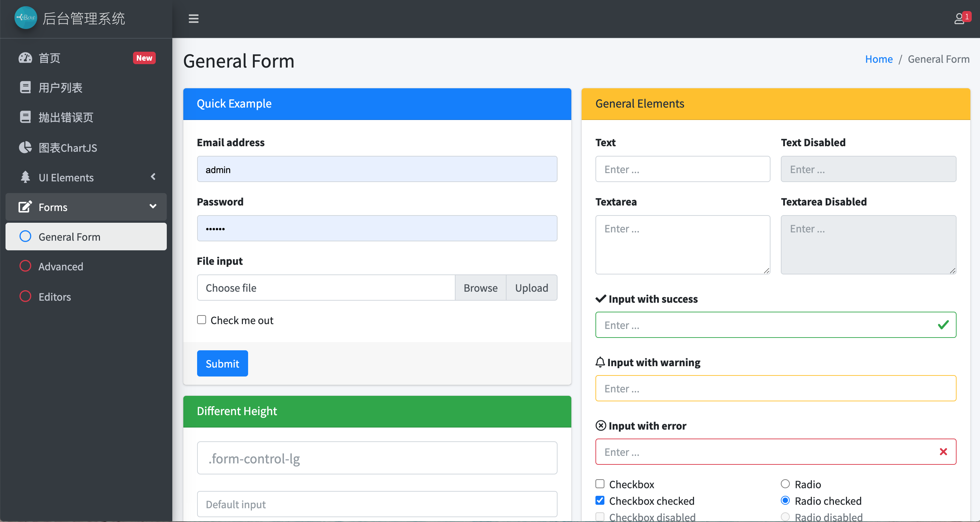Click inside the enabled Textarea box
The height and width of the screenshot is (522, 980).
click(x=683, y=244)
